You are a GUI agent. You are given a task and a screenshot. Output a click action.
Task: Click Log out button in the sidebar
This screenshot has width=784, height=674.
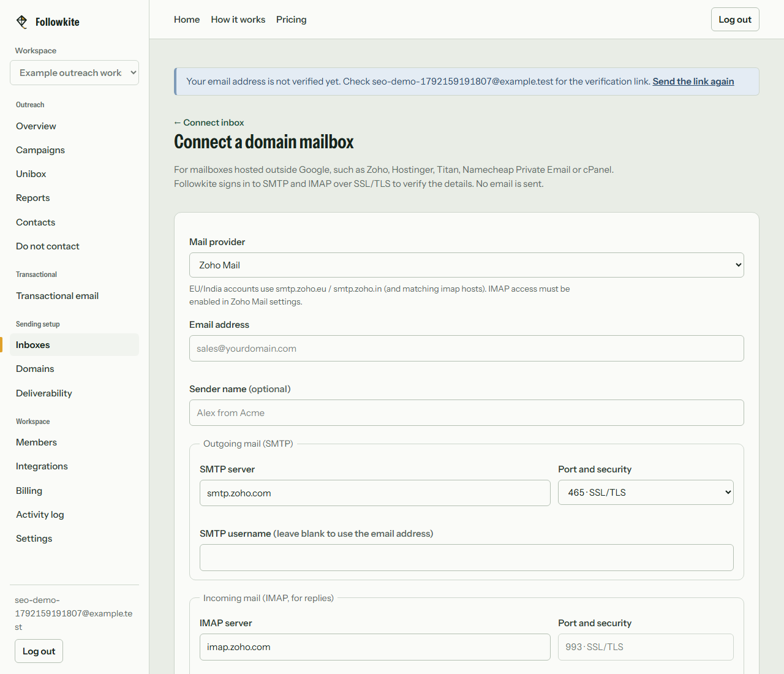(x=39, y=651)
